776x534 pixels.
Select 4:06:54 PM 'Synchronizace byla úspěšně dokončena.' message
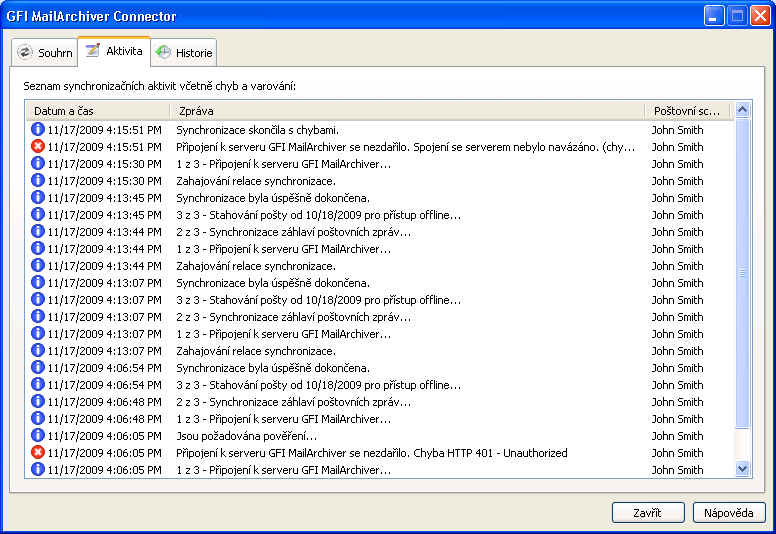273,368
